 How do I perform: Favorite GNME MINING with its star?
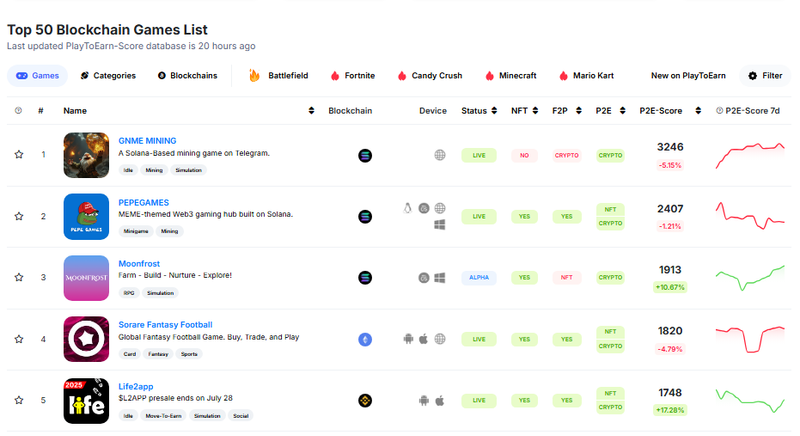[x=19, y=155]
